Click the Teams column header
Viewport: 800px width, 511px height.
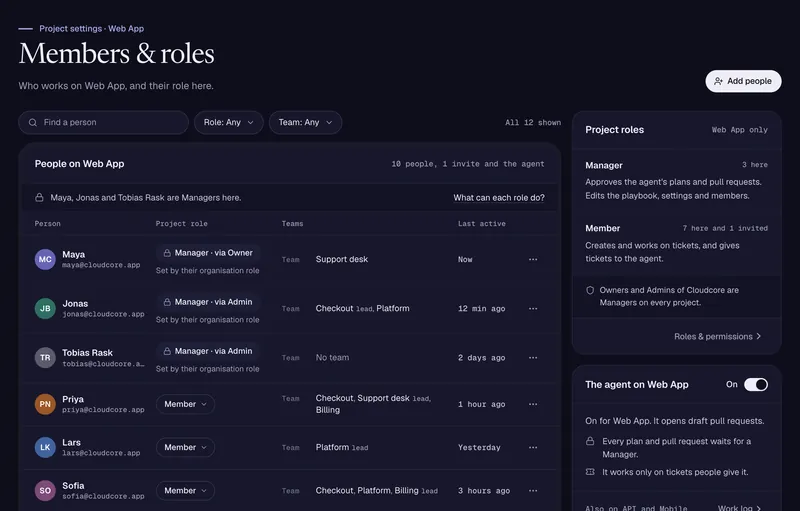tap(292, 224)
